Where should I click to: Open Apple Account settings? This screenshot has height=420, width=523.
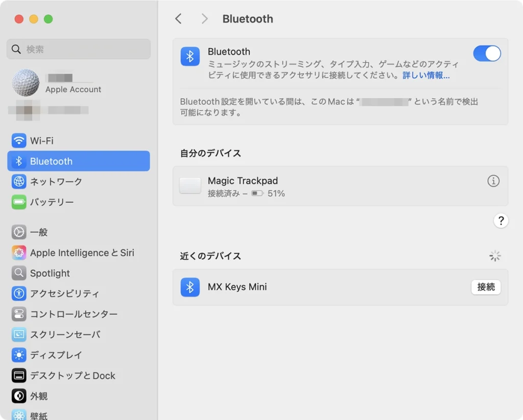pyautogui.click(x=73, y=89)
